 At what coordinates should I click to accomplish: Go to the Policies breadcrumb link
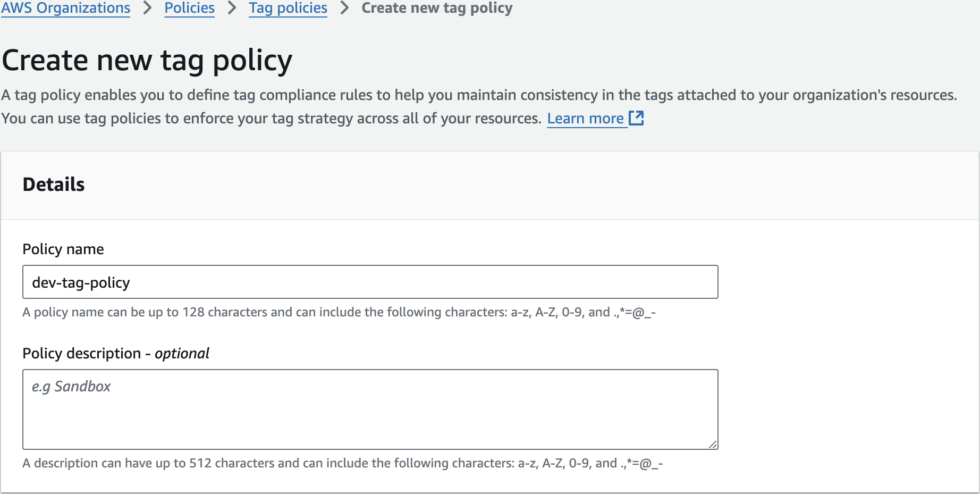189,8
